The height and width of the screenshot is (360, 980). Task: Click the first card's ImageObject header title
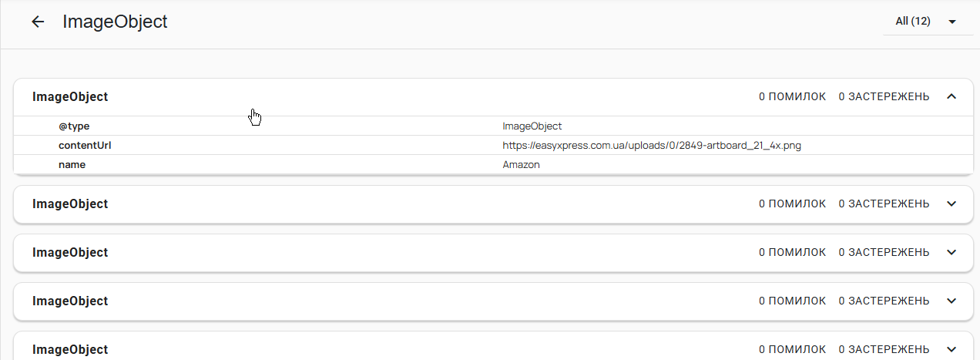click(x=70, y=97)
